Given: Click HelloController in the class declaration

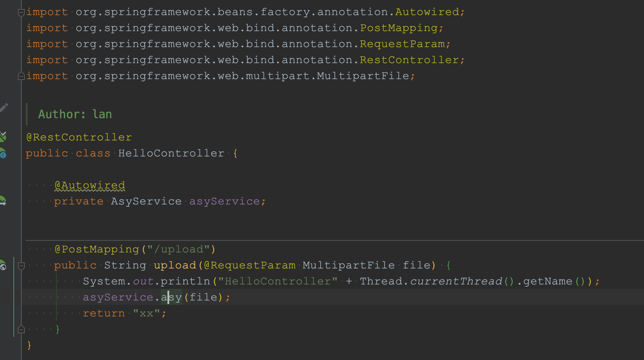Looking at the screenshot, I should point(171,153).
